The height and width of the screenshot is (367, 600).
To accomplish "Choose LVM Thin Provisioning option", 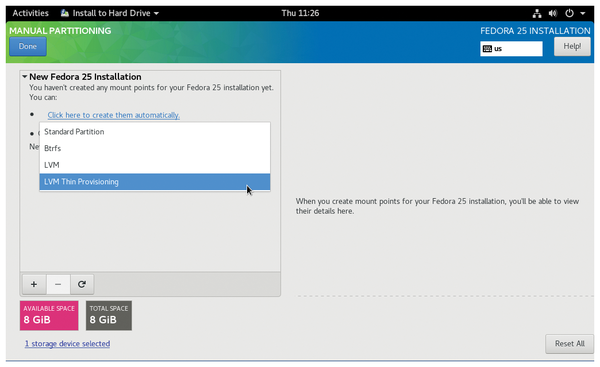I will click(155, 182).
